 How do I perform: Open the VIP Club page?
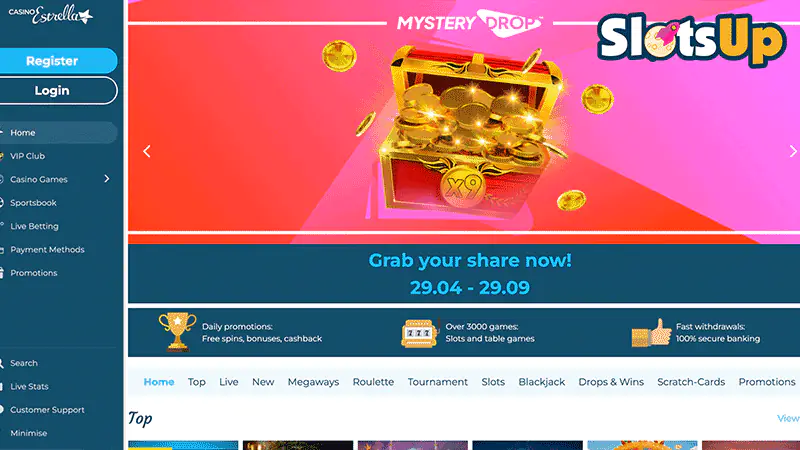point(28,156)
